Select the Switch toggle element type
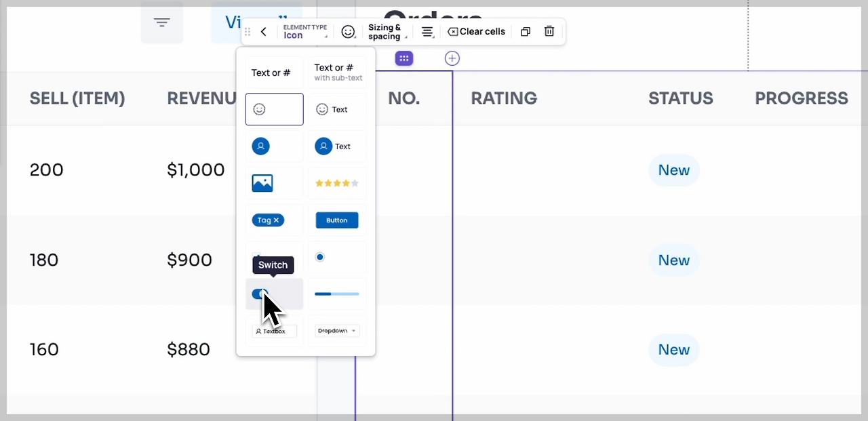Screen dimensions: 868x421 point(274,294)
